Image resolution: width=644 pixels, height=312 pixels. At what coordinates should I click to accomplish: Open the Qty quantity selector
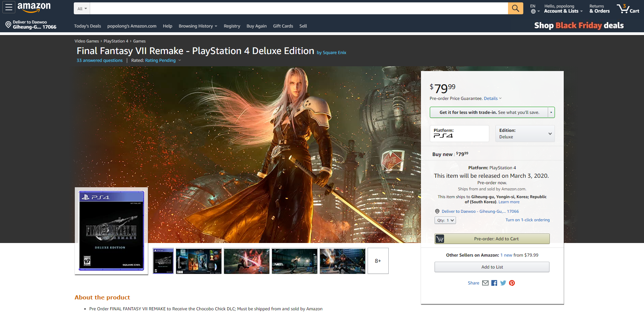pos(445,220)
